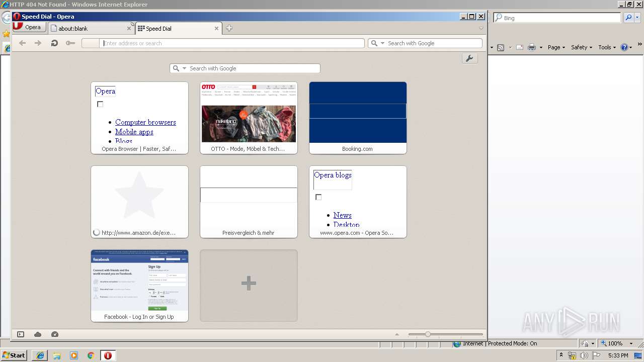644x362 pixels.
Task: Open a new tab with plus icon
Action: click(229, 28)
